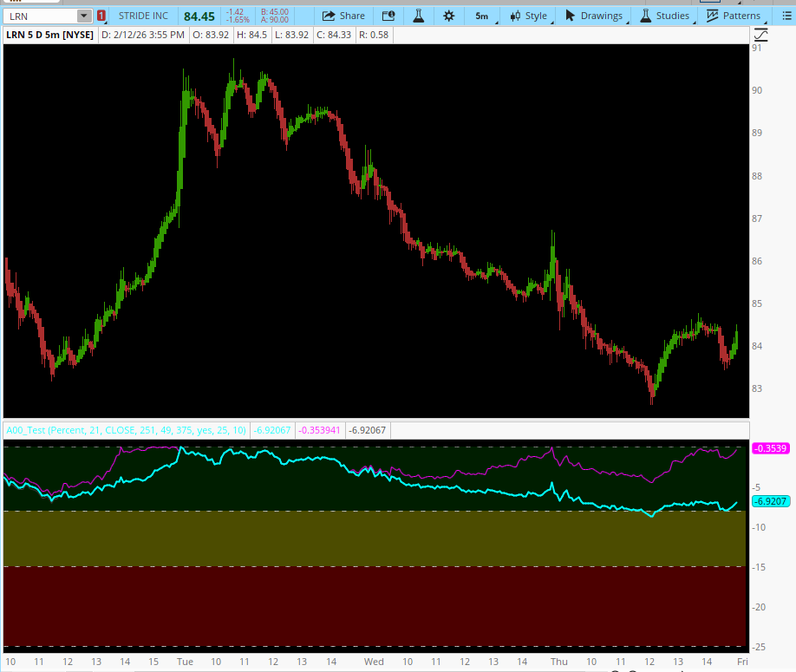
Task: Click the Drawings cursor arrow icon
Action: (570, 16)
